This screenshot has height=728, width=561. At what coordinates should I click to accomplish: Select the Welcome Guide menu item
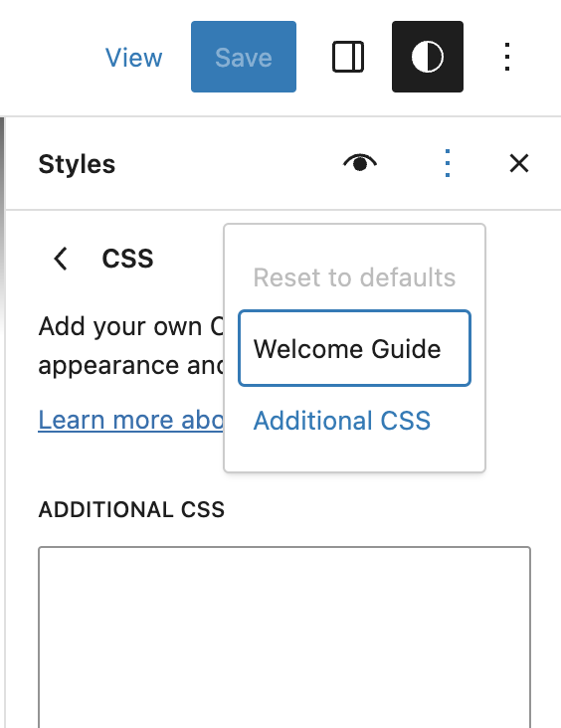point(354,348)
